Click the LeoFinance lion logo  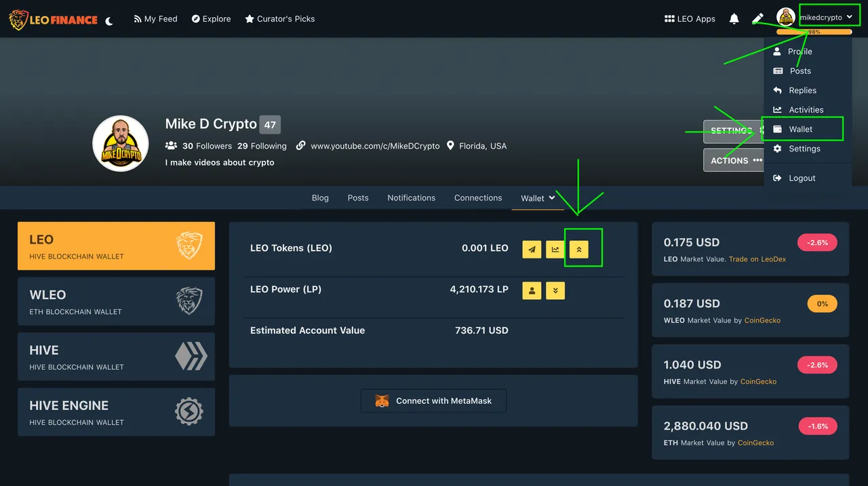pyautogui.click(x=54, y=20)
